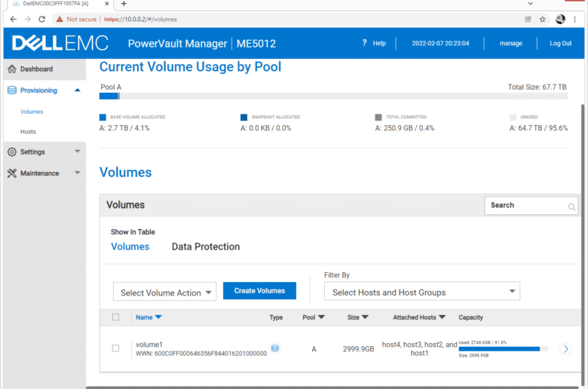Click volume1 WWN identifier text
The height and width of the screenshot is (389, 588).
click(x=201, y=354)
